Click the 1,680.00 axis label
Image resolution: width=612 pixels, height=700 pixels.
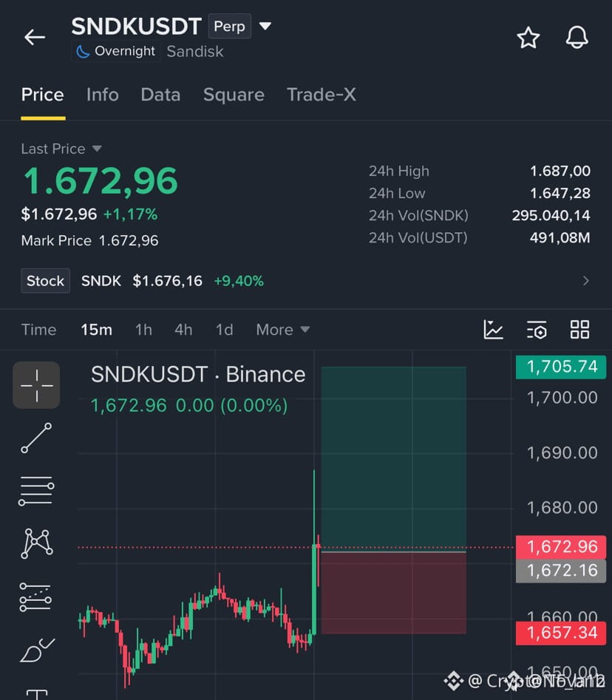(x=562, y=508)
